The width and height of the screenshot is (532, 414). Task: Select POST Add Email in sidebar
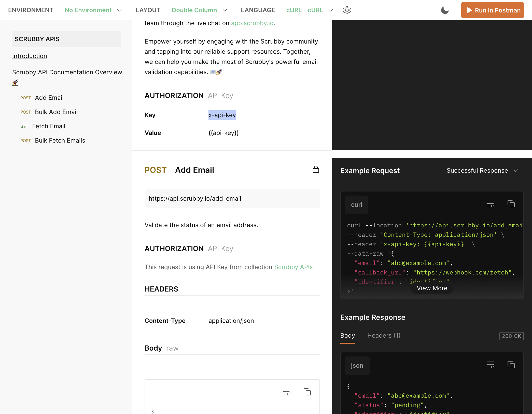tap(42, 98)
